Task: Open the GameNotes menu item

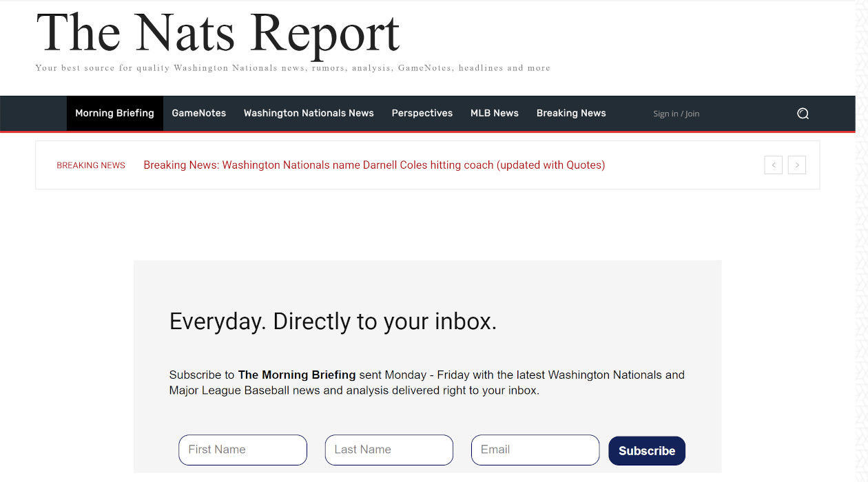Action: pos(199,113)
